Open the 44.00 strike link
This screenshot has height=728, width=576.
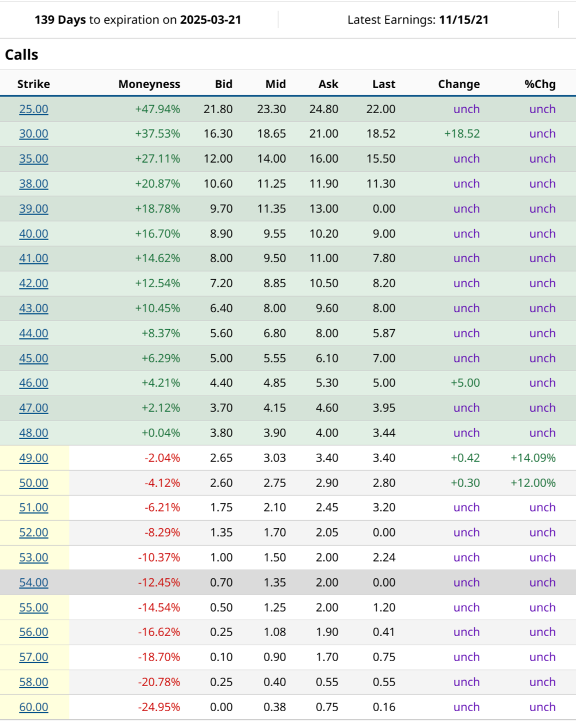tap(34, 334)
